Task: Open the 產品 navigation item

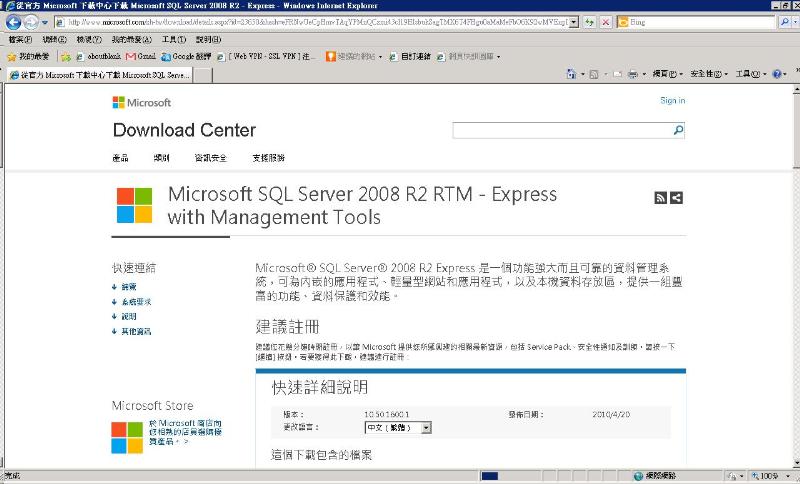Action: [120, 158]
